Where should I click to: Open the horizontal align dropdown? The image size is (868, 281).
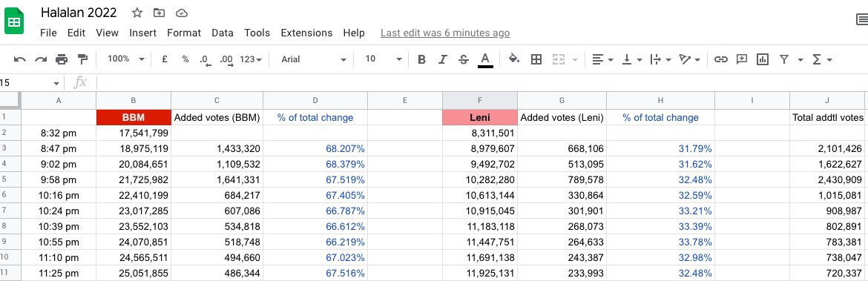pos(602,59)
